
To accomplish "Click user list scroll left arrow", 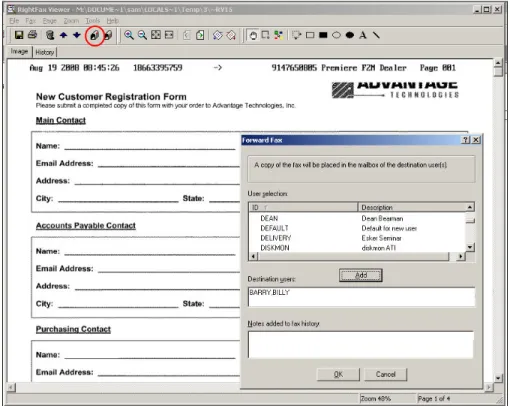I will 253,256.
